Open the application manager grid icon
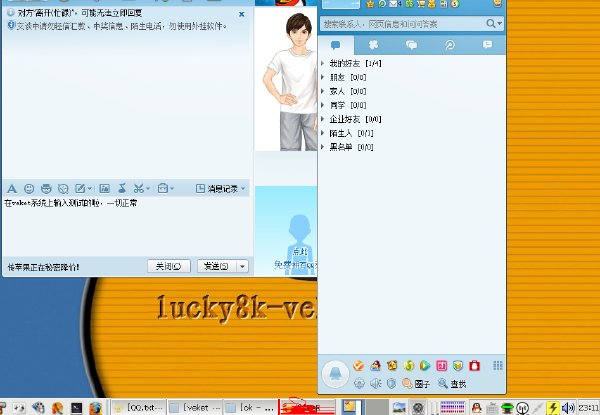 pyautogui.click(x=498, y=366)
